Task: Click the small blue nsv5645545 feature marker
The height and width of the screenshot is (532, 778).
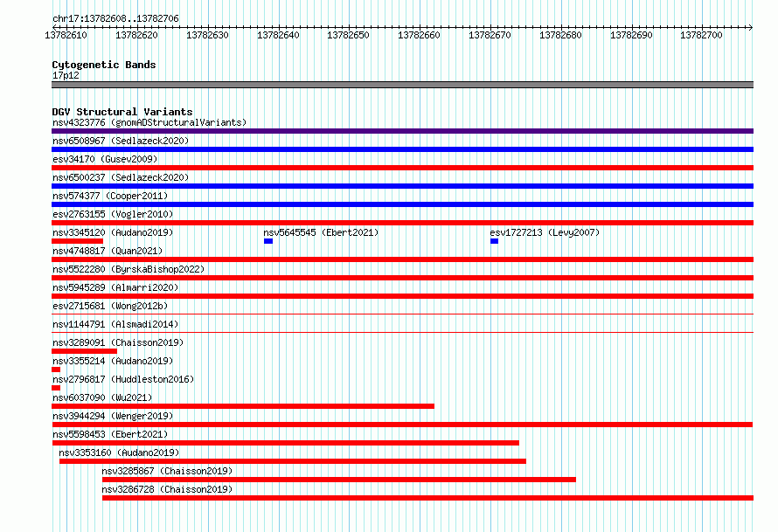Action: point(268,241)
